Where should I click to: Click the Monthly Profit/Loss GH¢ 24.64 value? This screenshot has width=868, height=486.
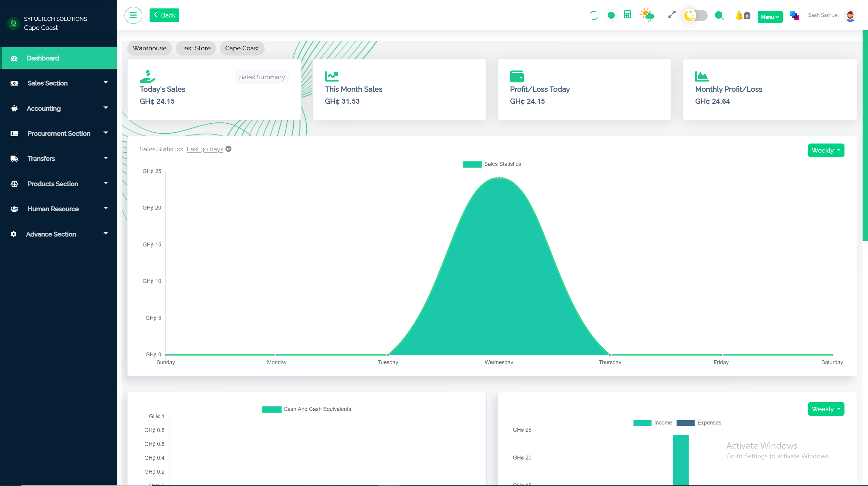(712, 101)
